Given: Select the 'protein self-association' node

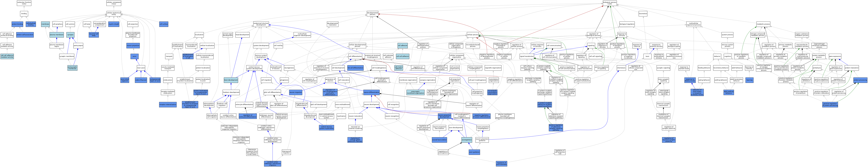Looking at the screenshot, I should [25, 35].
